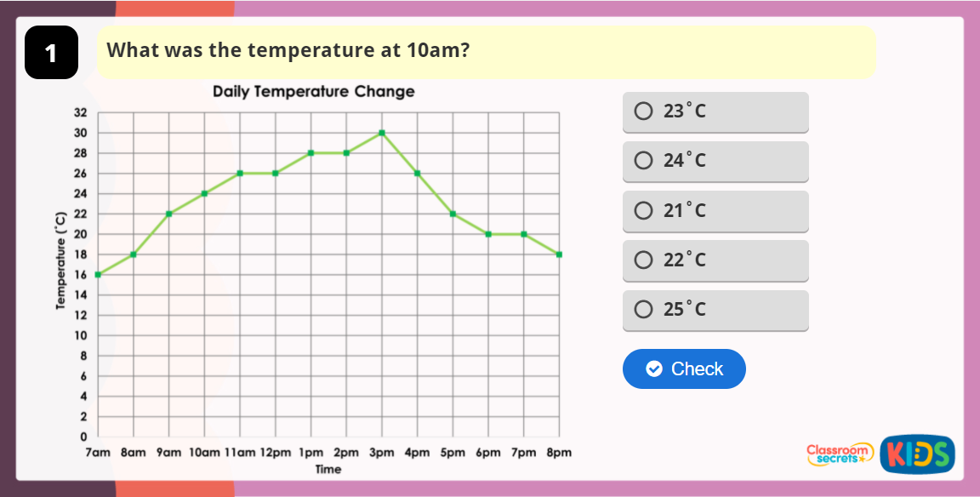This screenshot has height=497, width=980.
Task: Mark the 22°C answer option
Action: point(643,260)
